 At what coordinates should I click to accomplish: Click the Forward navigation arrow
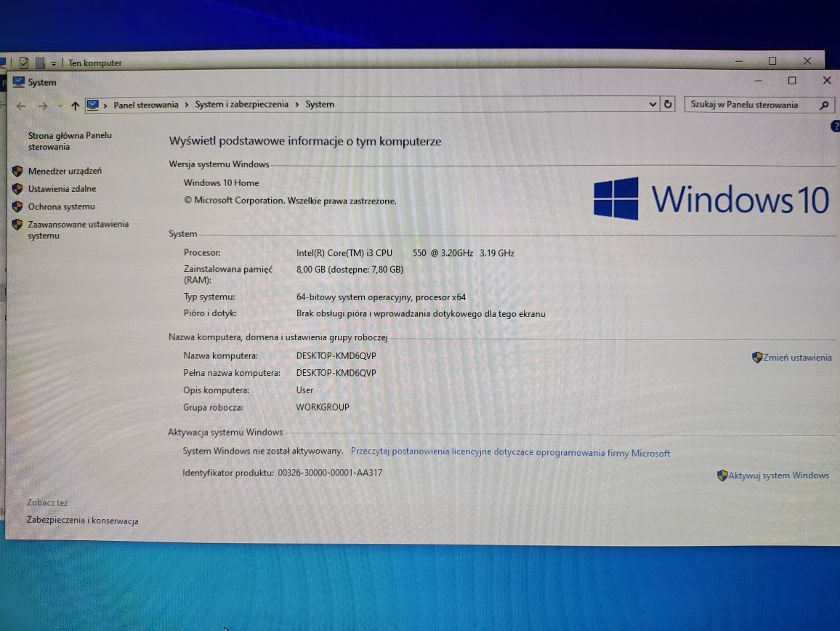[43, 106]
